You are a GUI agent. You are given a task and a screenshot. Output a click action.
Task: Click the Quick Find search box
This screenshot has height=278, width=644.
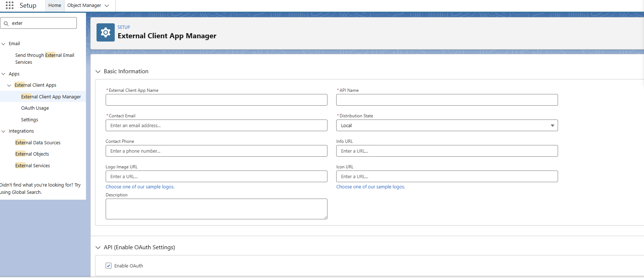[x=39, y=23]
